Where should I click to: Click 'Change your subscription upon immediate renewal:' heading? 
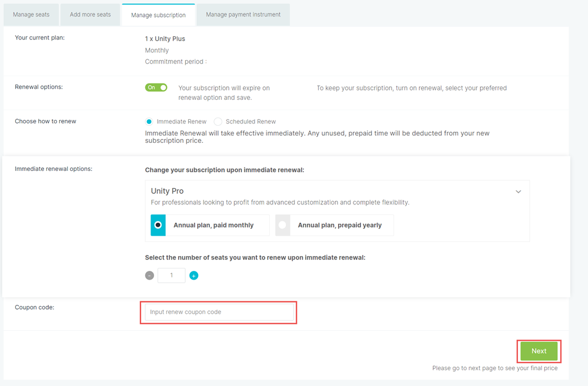225,170
